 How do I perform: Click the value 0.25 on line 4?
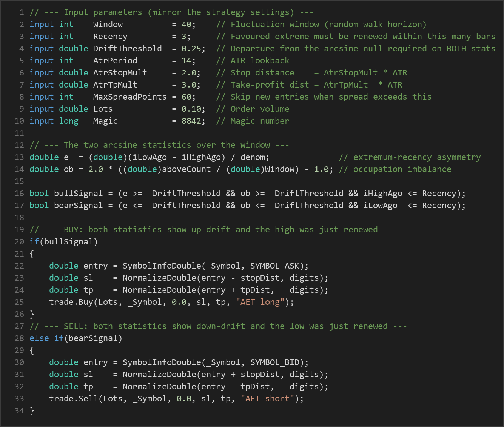click(191, 49)
